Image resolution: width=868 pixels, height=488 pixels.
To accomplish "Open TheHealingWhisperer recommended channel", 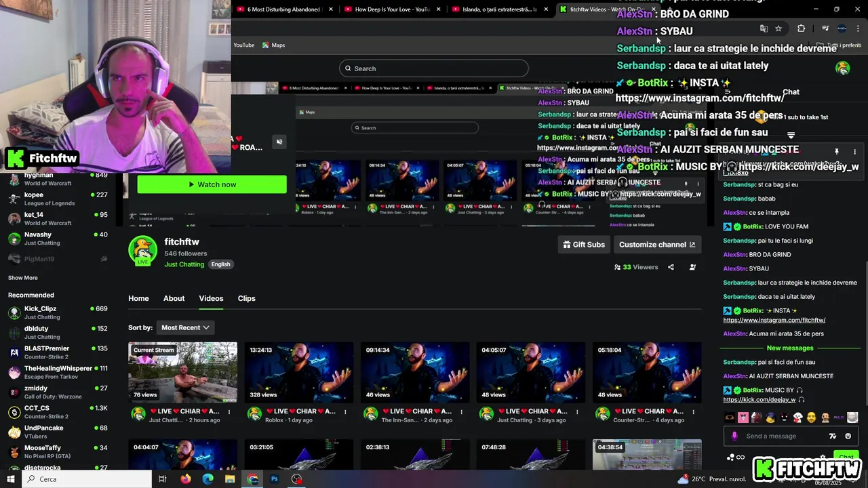I will tap(58, 372).
